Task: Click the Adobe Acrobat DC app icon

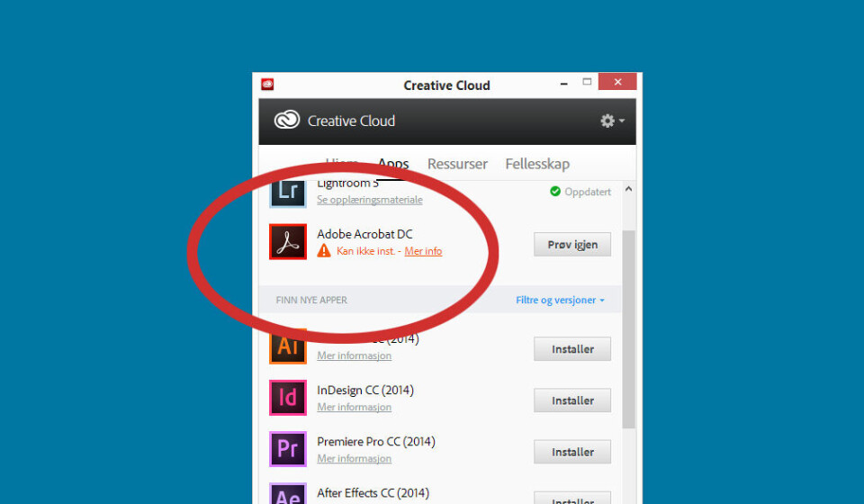Action: tap(288, 243)
